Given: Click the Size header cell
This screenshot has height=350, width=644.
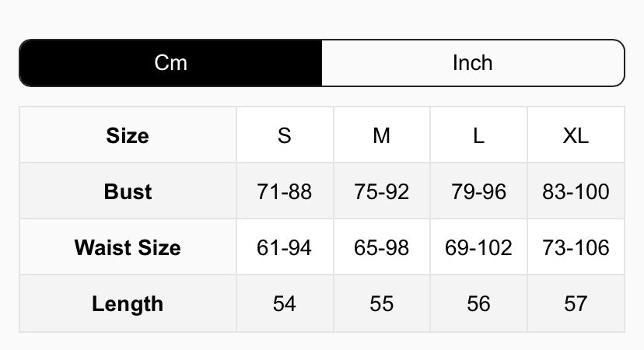Looking at the screenshot, I should (x=128, y=135).
